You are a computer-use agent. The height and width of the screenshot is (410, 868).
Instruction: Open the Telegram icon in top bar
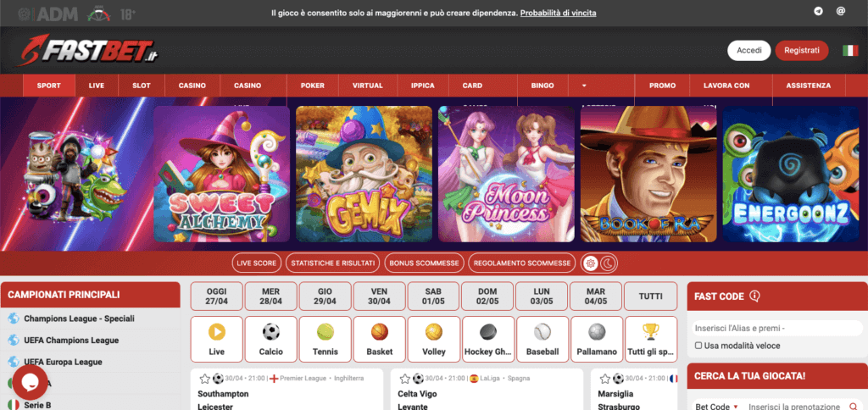[819, 11]
